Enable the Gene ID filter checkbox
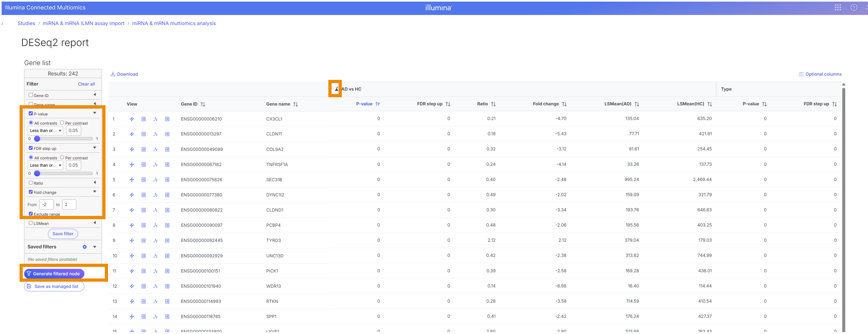This screenshot has height=334, width=868. click(31, 95)
